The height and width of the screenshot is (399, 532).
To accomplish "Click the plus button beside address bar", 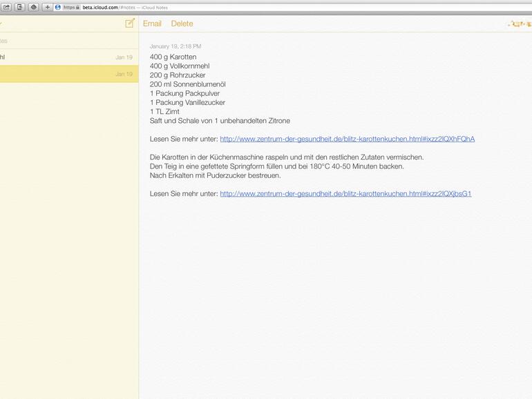I will 47,7.
